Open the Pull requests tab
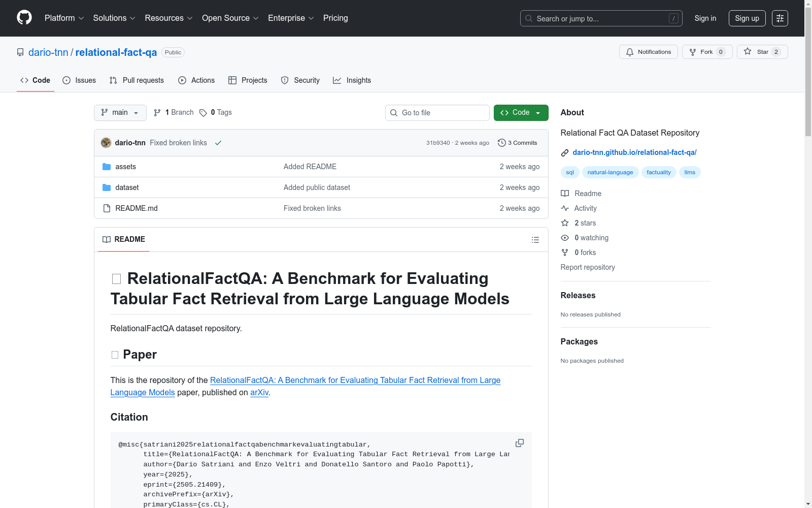The height and width of the screenshot is (508, 812). (x=137, y=80)
